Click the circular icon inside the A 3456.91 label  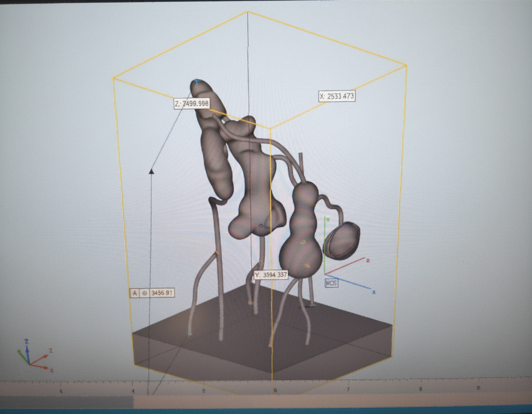click(x=145, y=293)
